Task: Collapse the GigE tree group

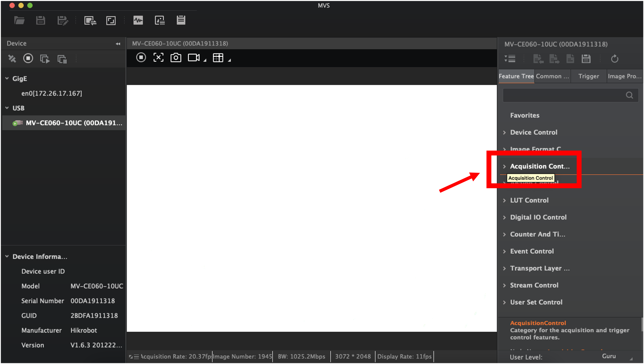Action: [7, 78]
